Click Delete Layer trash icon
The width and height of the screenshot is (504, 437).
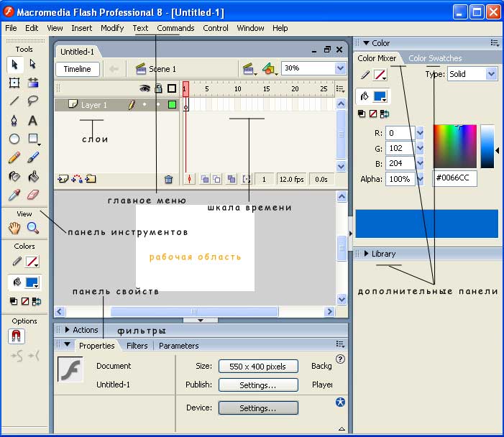click(x=168, y=179)
